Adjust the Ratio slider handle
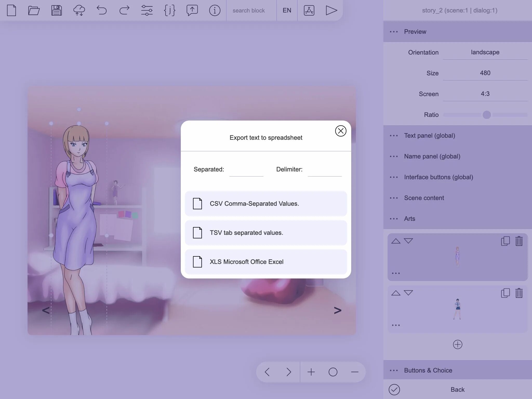 [487, 115]
